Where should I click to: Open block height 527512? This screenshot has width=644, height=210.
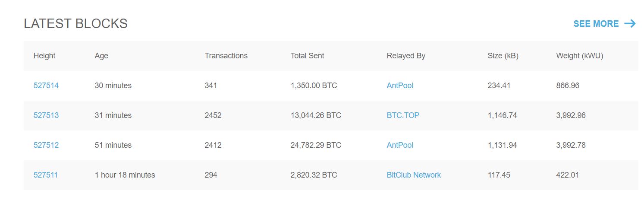pyautogui.click(x=46, y=145)
